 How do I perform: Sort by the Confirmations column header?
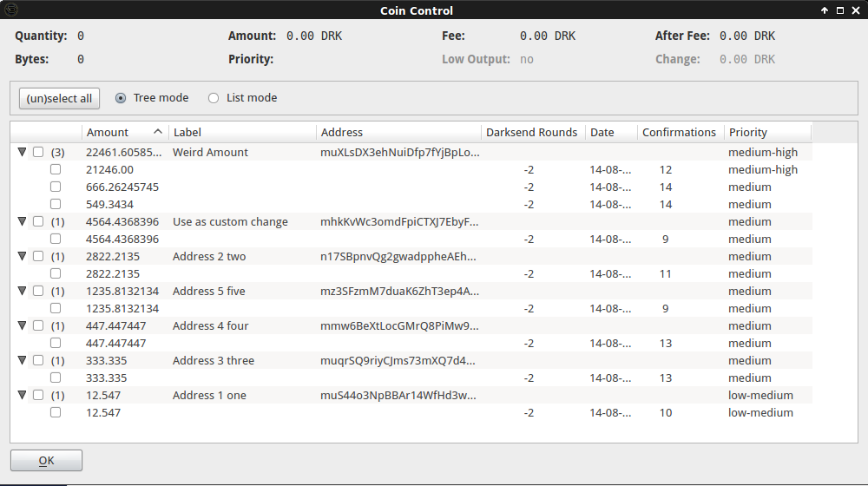681,132
